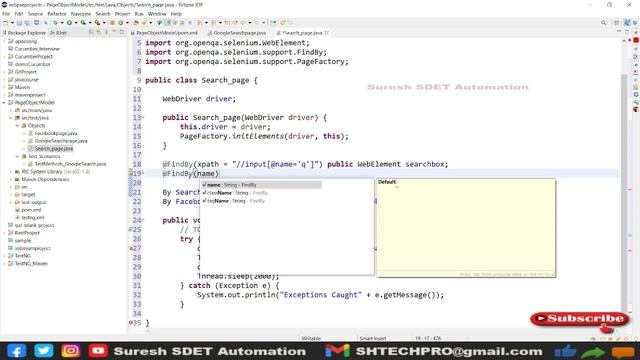640x360 pixels.
Task: Click the Save icon in the toolbar
Action: [19, 23]
